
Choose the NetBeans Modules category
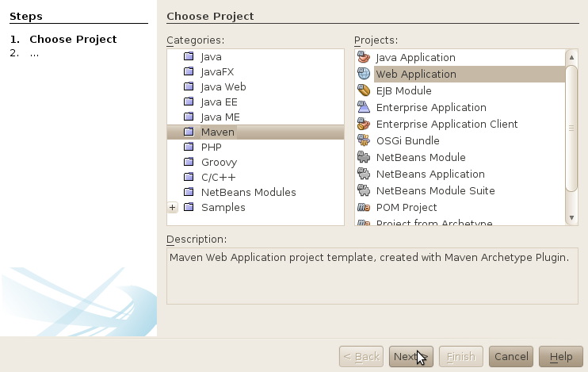coord(248,192)
